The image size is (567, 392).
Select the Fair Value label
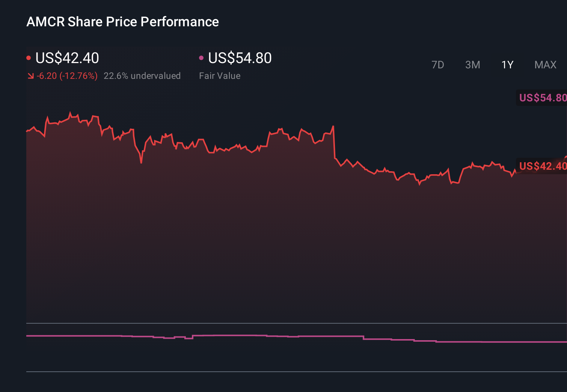220,75
